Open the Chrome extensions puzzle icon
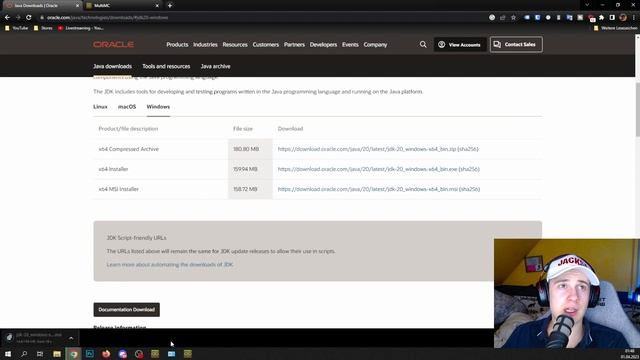640x360 pixels. coord(602,18)
